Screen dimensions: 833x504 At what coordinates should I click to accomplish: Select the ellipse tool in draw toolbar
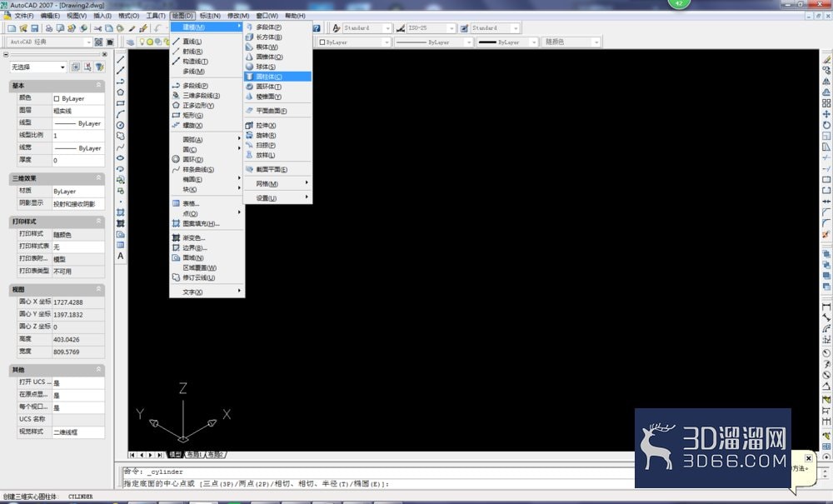121,157
